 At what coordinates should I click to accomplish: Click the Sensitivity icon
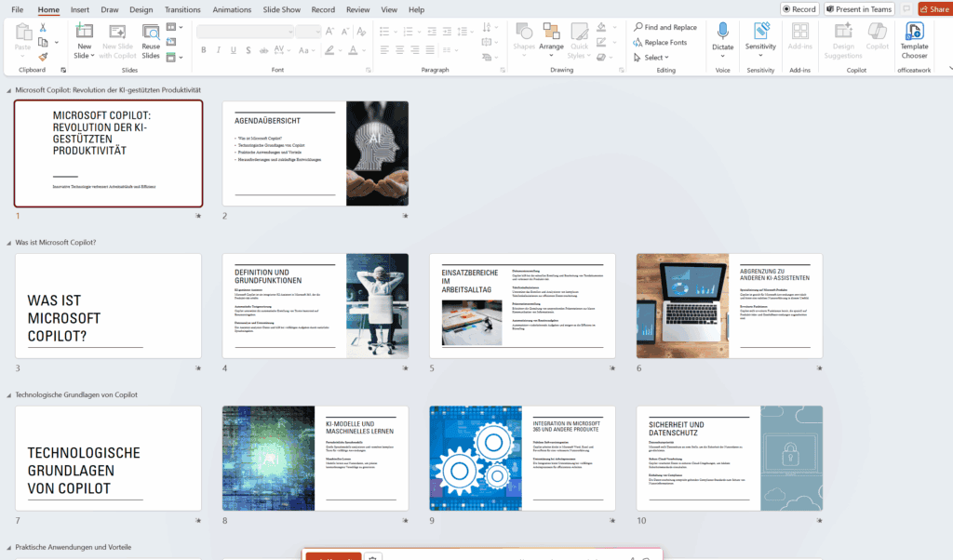761,32
